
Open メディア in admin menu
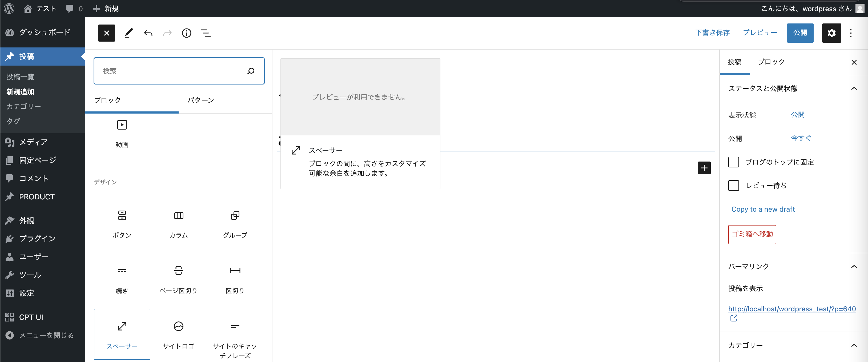point(42,142)
